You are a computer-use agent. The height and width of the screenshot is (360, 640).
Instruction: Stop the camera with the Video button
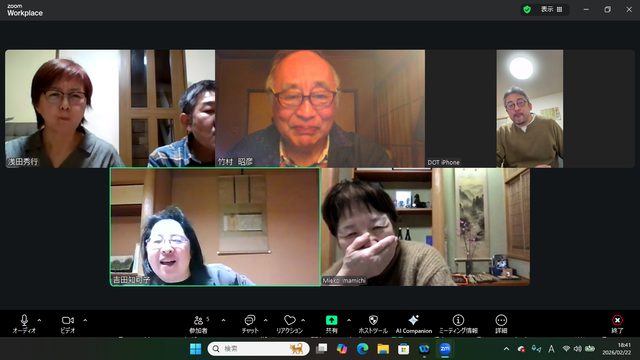[68, 324]
